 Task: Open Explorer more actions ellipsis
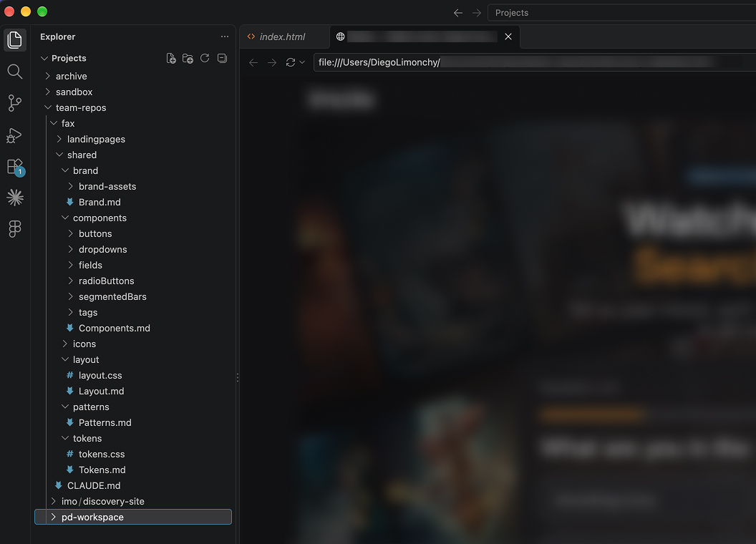click(225, 37)
